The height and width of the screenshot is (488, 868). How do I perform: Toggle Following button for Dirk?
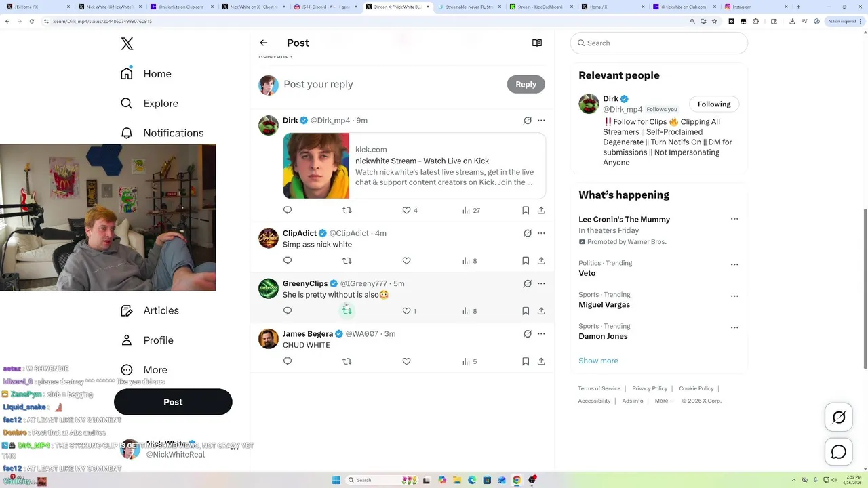click(x=714, y=104)
